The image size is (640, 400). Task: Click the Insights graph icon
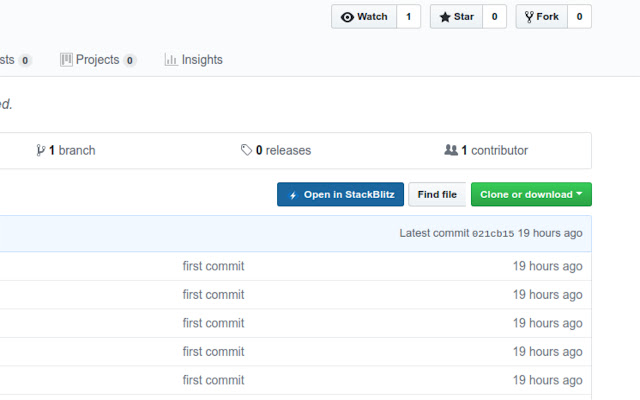[171, 60]
